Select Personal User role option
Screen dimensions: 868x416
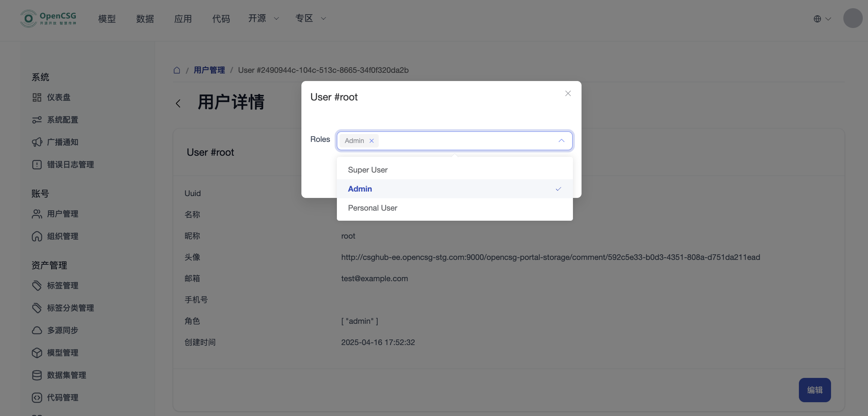pyautogui.click(x=373, y=208)
